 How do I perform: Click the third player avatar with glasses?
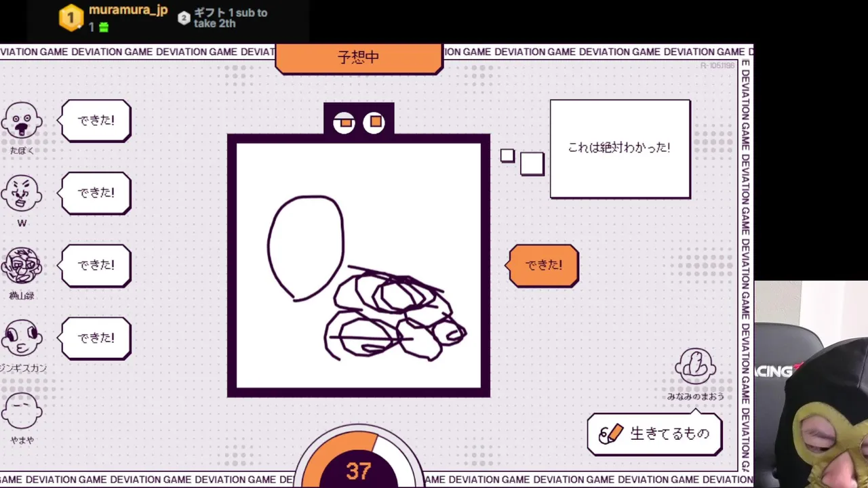click(x=22, y=266)
